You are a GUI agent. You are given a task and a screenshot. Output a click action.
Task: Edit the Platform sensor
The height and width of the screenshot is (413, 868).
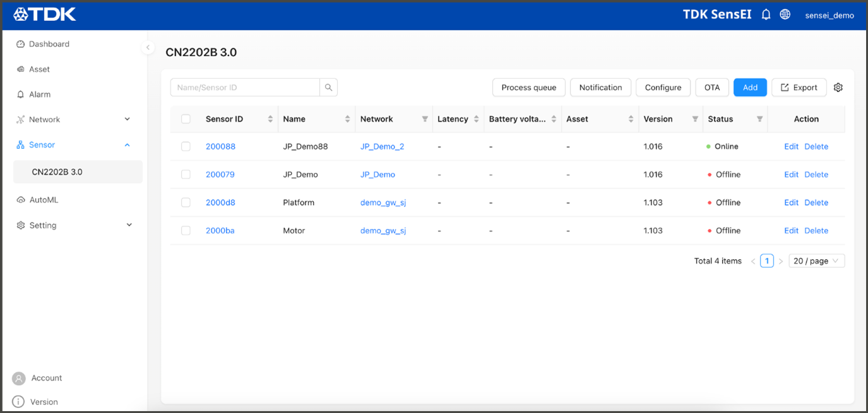click(x=791, y=202)
